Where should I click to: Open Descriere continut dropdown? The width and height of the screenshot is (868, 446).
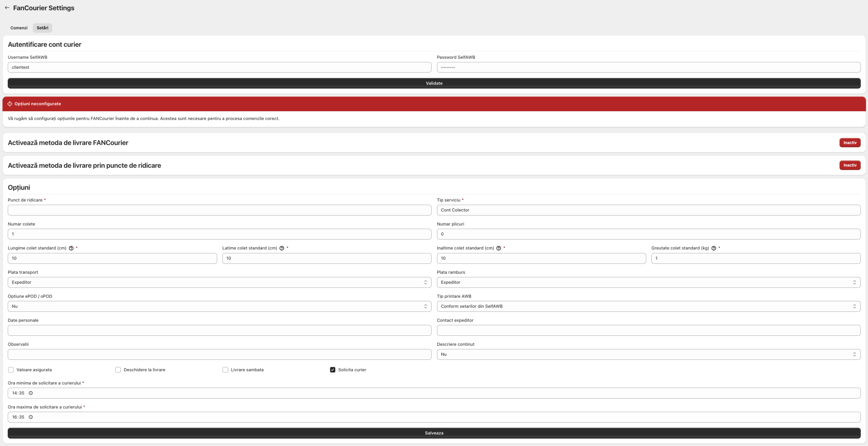[x=648, y=354]
